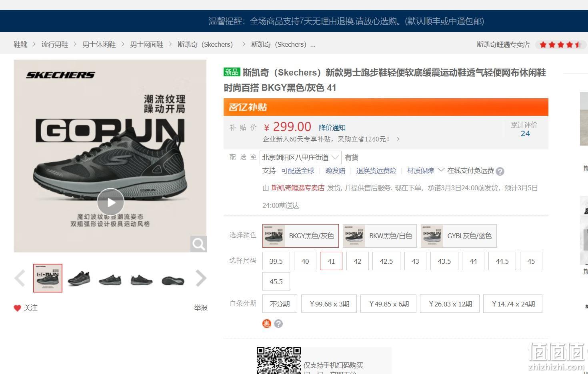
Task: Select size 41
Action: 331,261
